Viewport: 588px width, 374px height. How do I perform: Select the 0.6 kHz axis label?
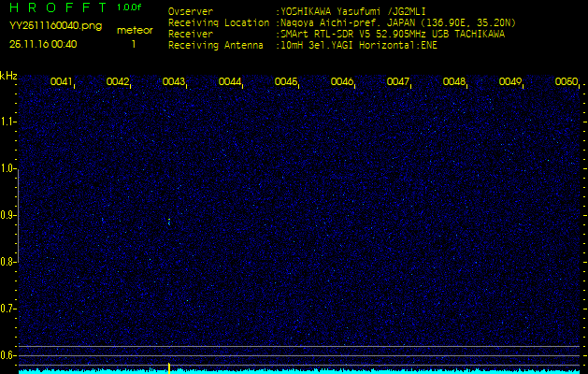(x=8, y=355)
